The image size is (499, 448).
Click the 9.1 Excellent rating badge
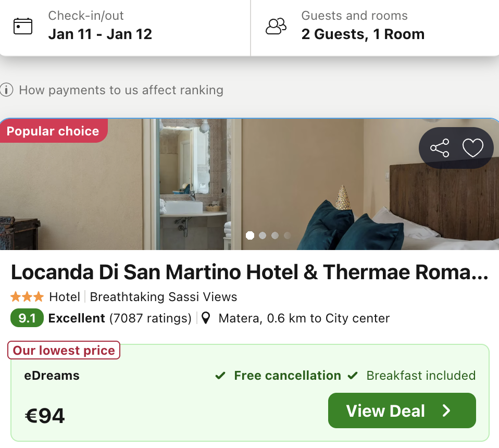point(27,318)
